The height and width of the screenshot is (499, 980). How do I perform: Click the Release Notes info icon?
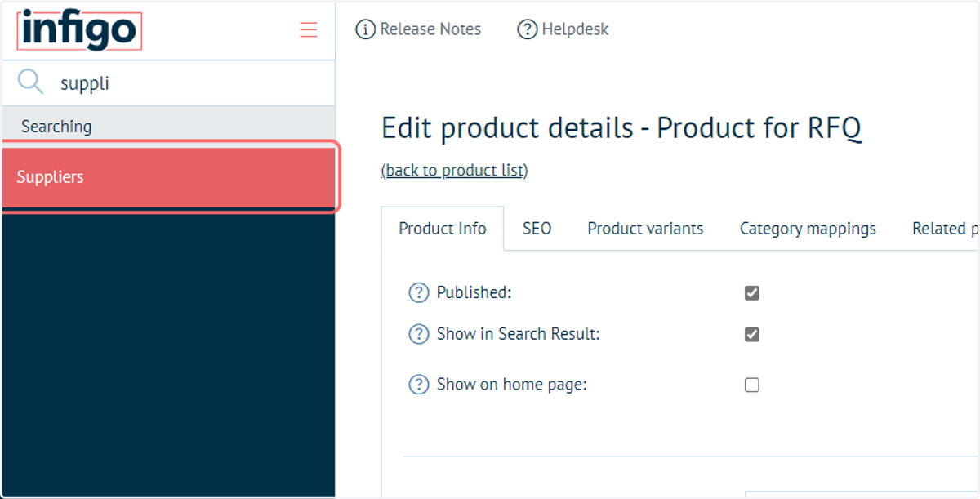click(x=365, y=29)
